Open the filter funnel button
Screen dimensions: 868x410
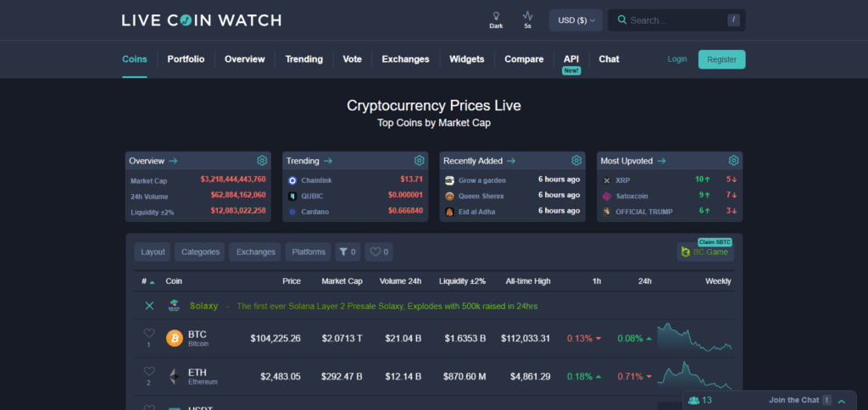point(348,252)
